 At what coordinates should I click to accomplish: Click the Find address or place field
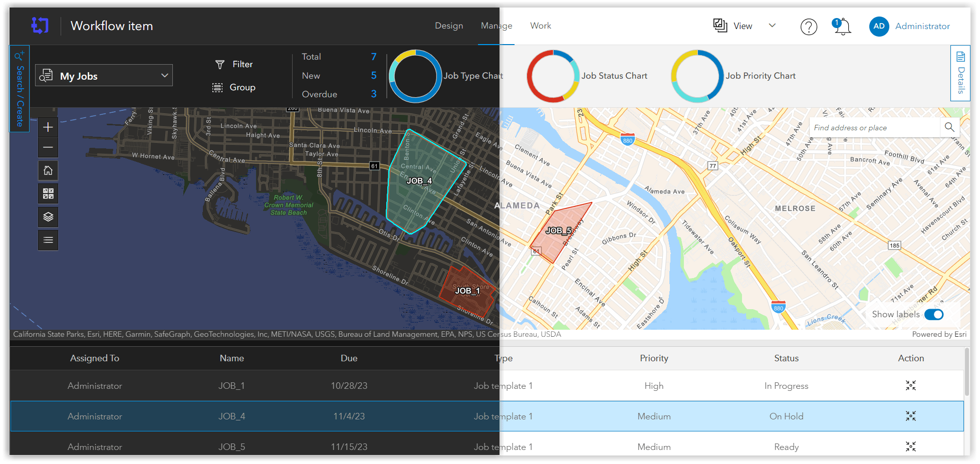click(x=875, y=128)
